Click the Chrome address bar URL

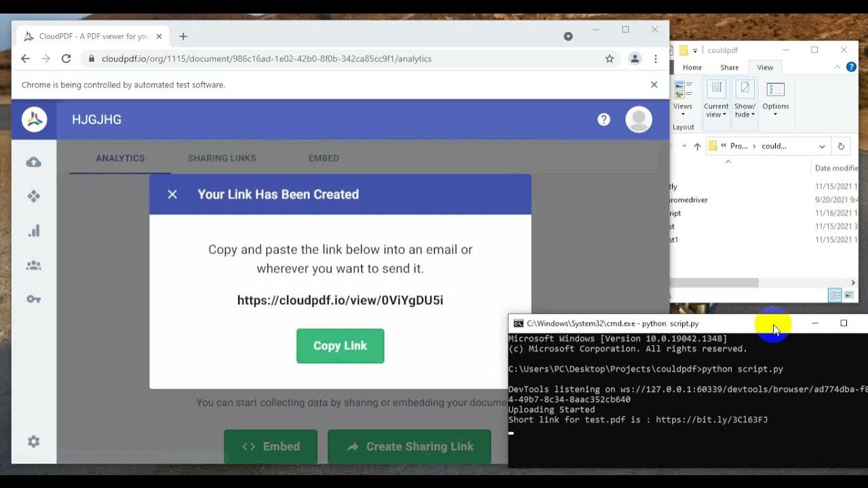[x=267, y=59]
